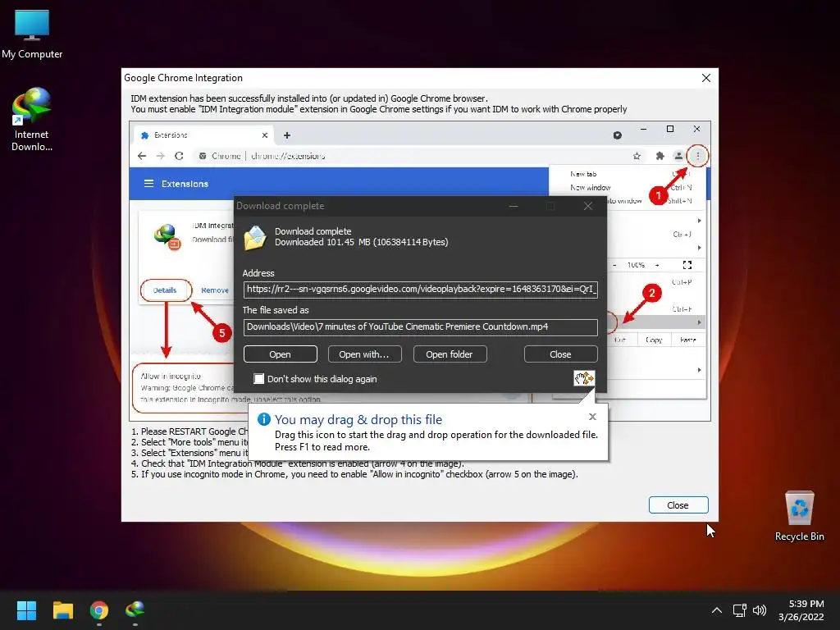Click the drag and drop hand icon

click(584, 378)
